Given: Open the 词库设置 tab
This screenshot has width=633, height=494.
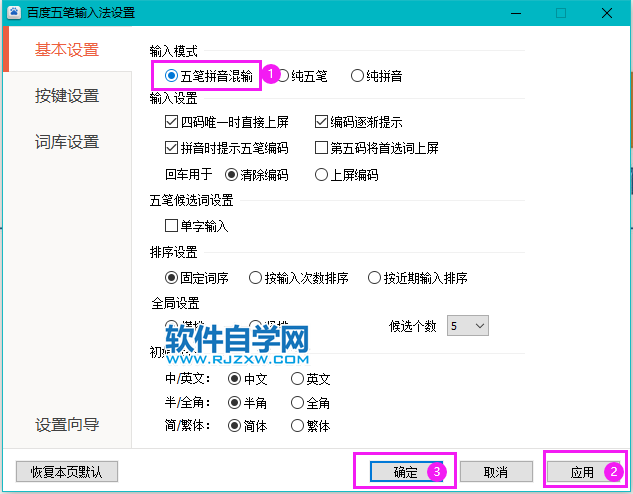Looking at the screenshot, I should point(67,142).
